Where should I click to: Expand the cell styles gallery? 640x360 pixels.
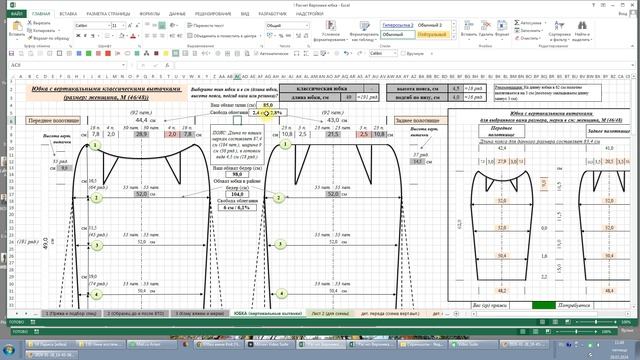click(x=453, y=36)
